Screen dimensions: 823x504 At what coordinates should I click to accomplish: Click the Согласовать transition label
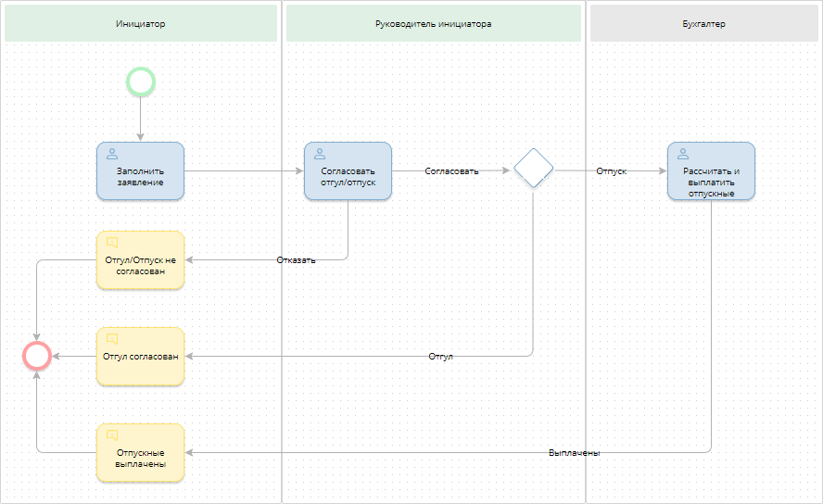[x=451, y=171]
